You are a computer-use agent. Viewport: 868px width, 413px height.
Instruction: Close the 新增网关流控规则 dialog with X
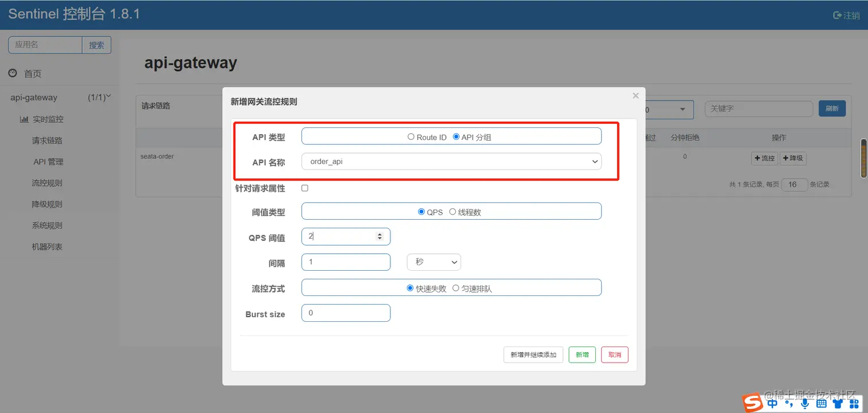(x=635, y=96)
